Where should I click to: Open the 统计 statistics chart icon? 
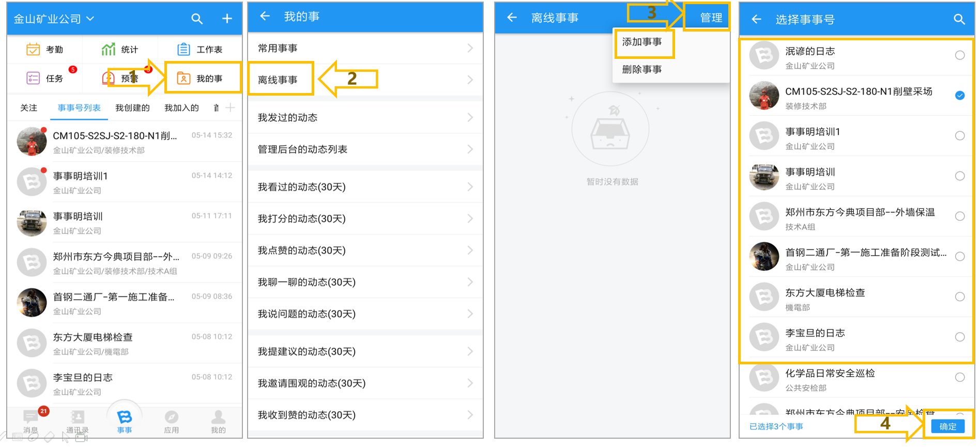coord(109,50)
